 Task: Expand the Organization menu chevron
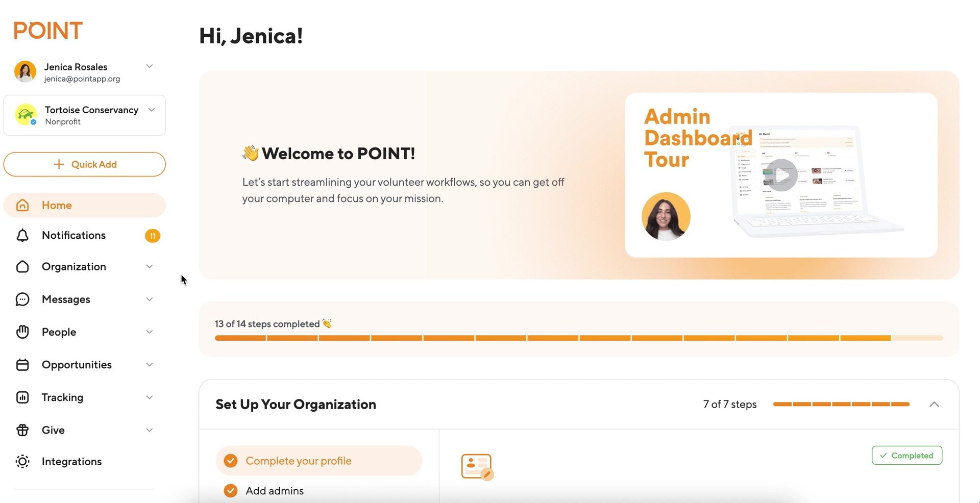point(149,267)
